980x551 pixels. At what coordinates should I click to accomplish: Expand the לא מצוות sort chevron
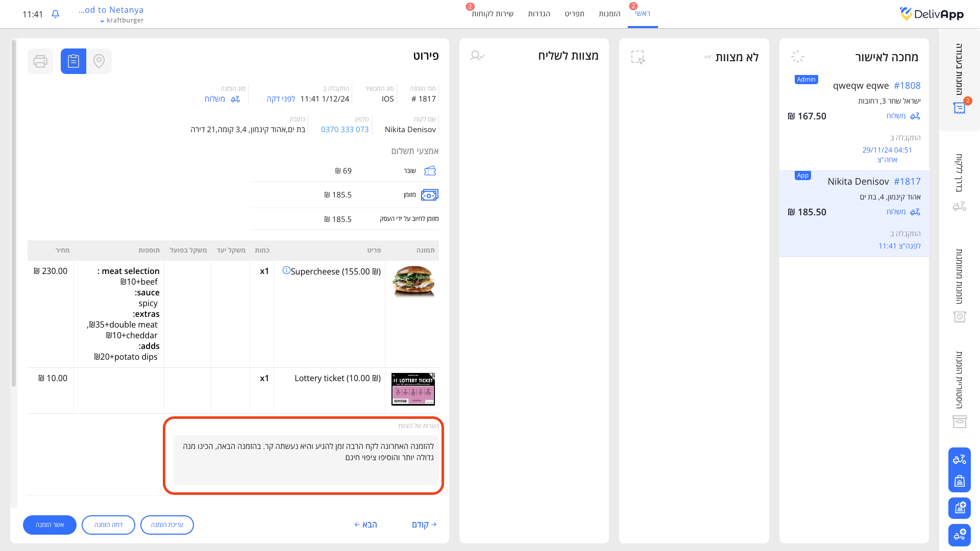(707, 57)
